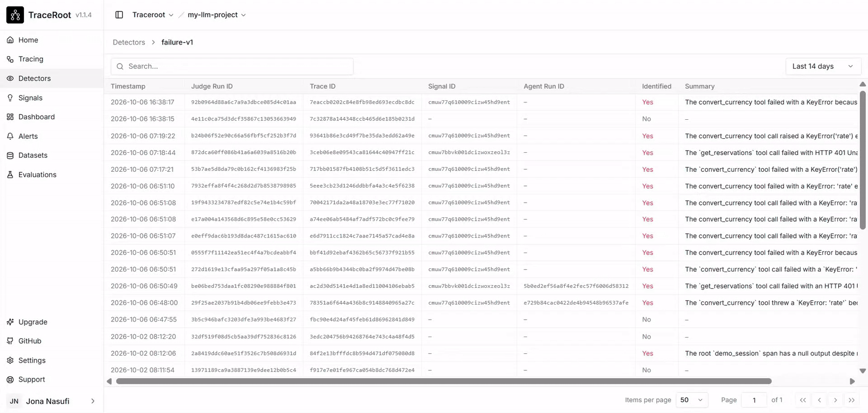This screenshot has height=413, width=868.
Task: Click the vertical scrollbar down arrow
Action: [x=863, y=371]
